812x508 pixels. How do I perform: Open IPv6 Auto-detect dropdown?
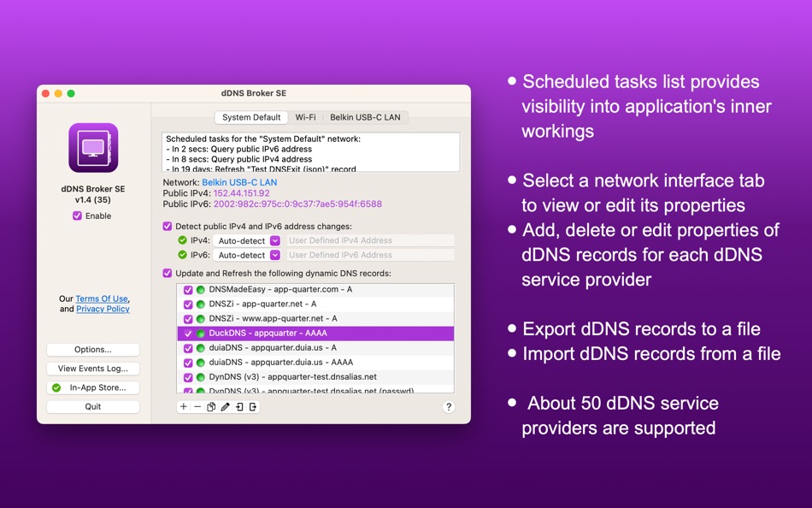[247, 255]
